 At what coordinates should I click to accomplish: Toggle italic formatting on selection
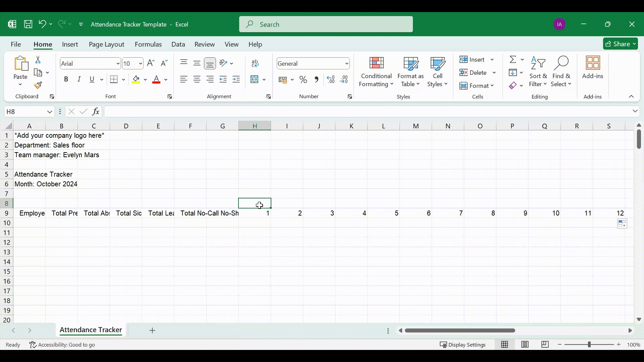click(x=79, y=79)
